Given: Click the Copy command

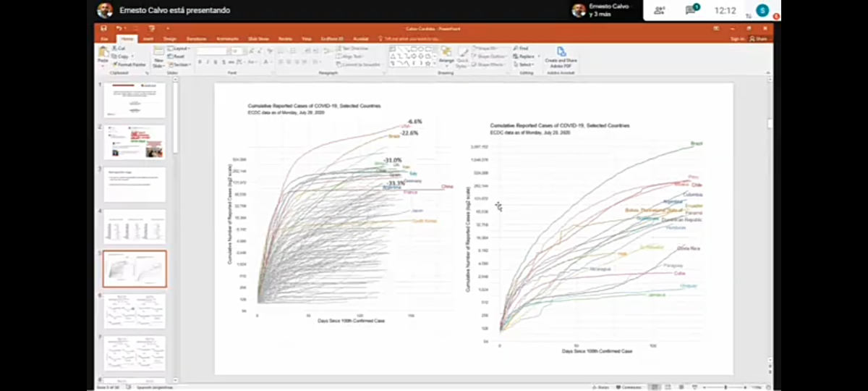Looking at the screenshot, I should 122,56.
